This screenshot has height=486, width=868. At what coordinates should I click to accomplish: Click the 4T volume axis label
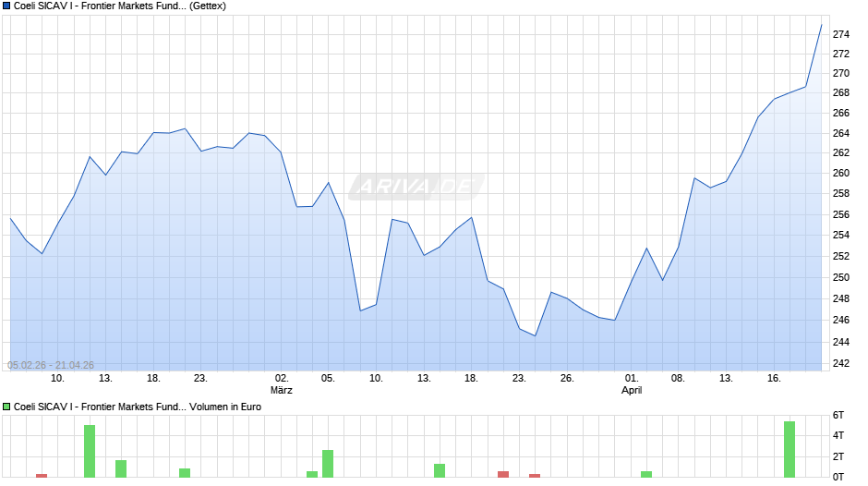838,435
